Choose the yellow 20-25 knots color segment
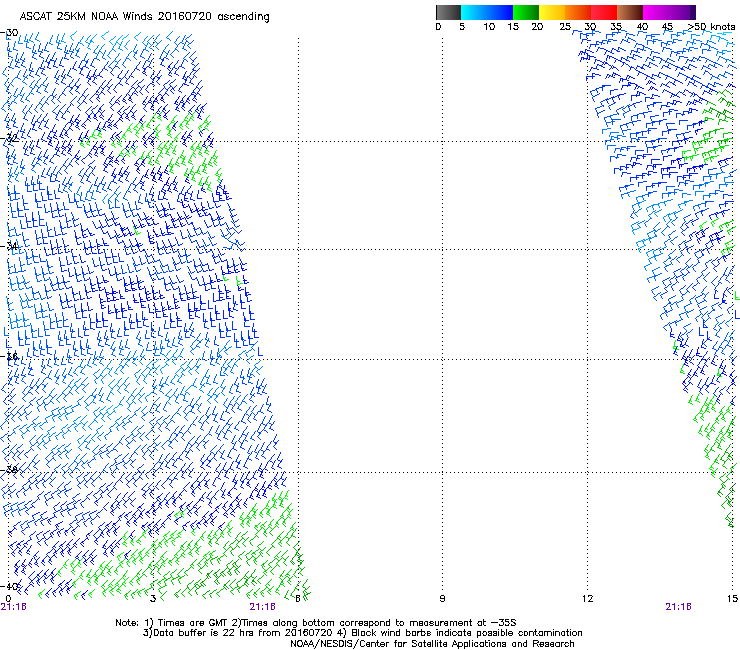740x650 pixels. [x=552, y=12]
